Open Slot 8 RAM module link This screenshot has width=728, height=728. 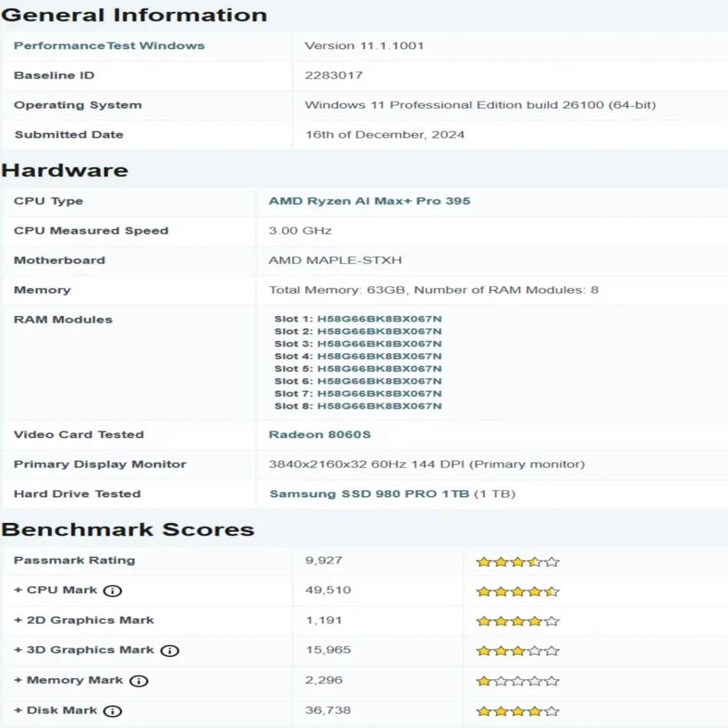click(x=379, y=406)
